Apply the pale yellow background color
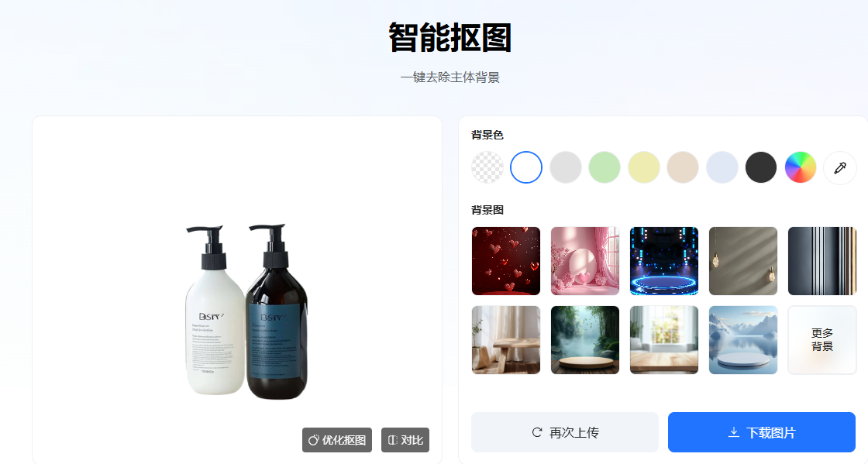 point(644,167)
